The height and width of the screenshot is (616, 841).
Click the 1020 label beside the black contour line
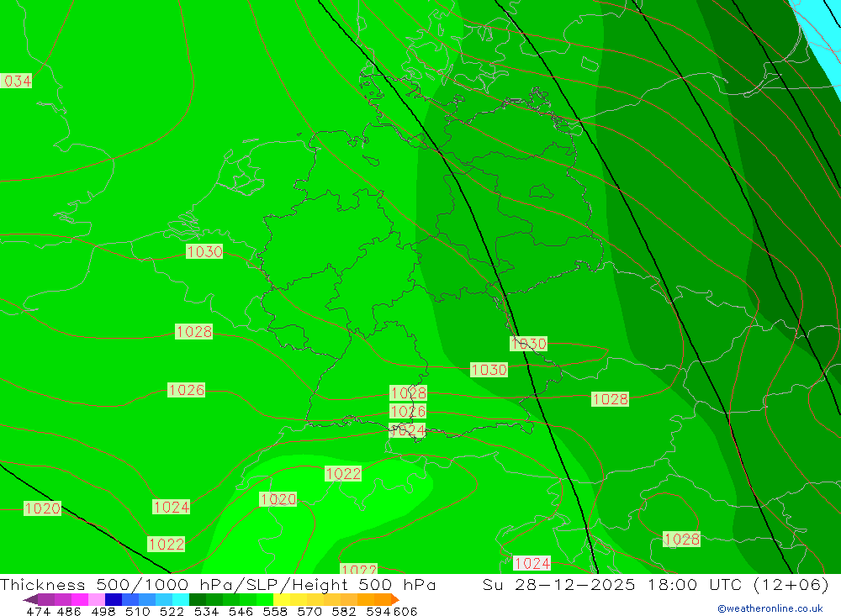(42, 508)
